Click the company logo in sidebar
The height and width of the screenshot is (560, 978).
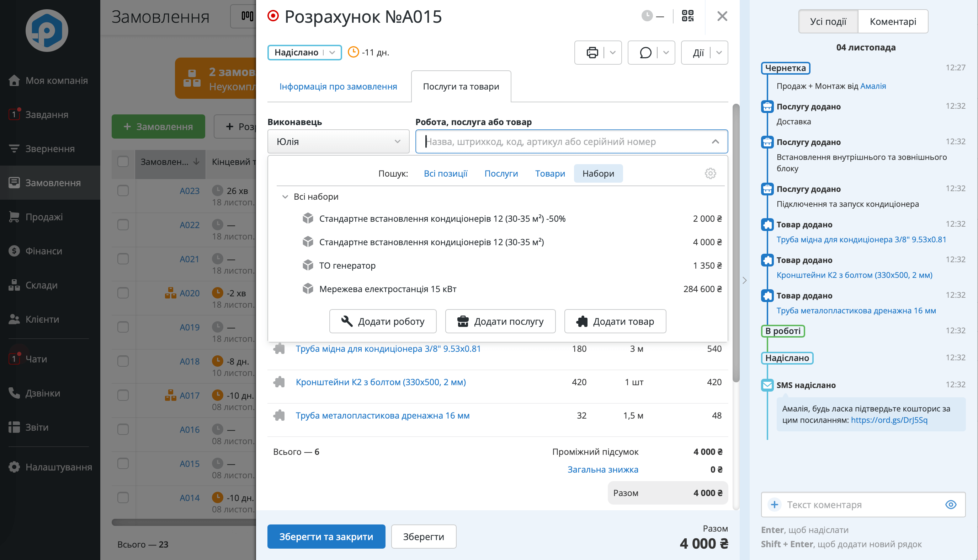[x=47, y=31]
